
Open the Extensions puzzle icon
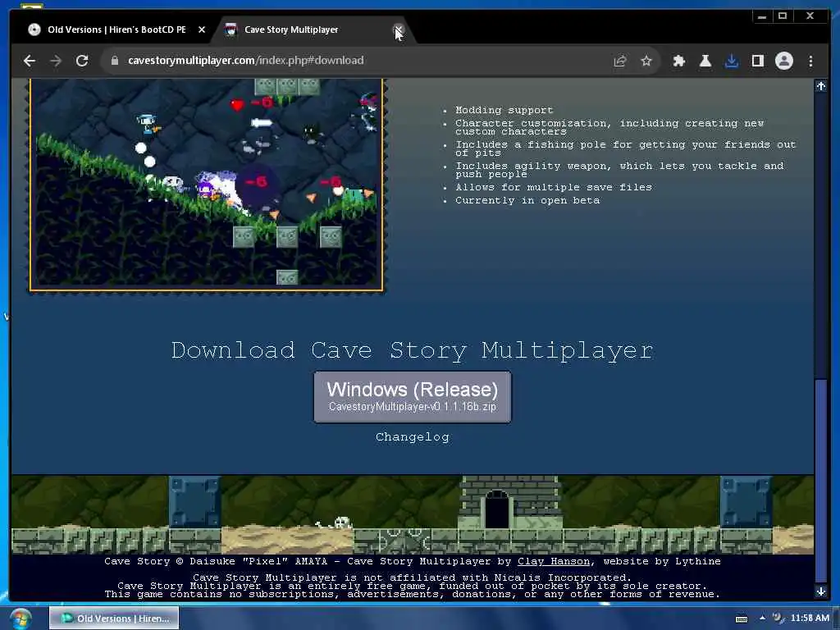[x=678, y=61]
